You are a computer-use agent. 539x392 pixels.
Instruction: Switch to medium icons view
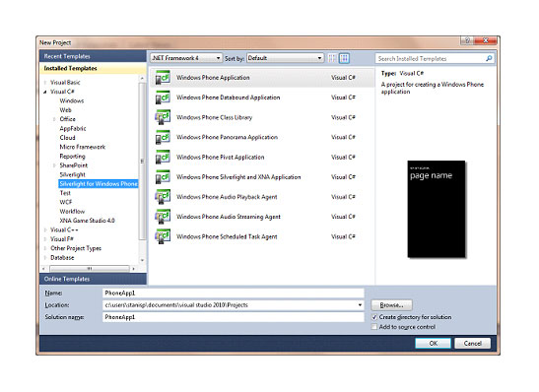pyautogui.click(x=344, y=58)
